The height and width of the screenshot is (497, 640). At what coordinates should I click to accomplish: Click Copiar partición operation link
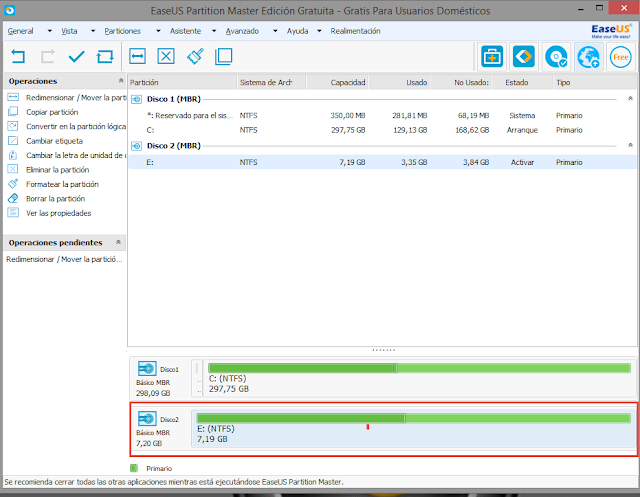tap(52, 112)
